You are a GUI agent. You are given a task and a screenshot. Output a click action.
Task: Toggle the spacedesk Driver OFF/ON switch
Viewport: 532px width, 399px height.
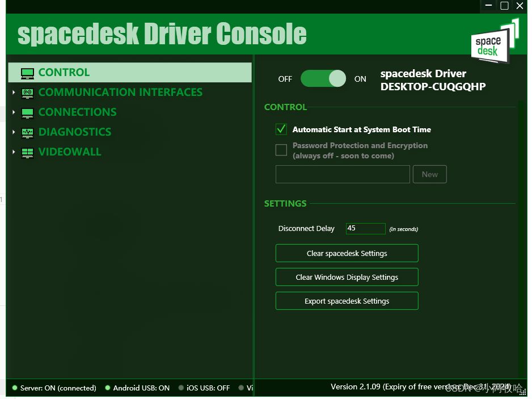pyautogui.click(x=323, y=78)
